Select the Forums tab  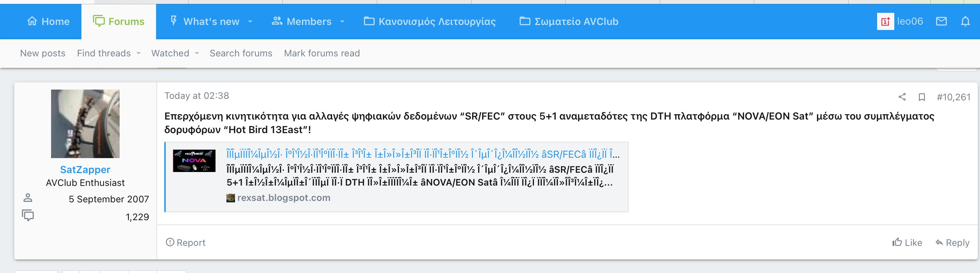coord(119,22)
